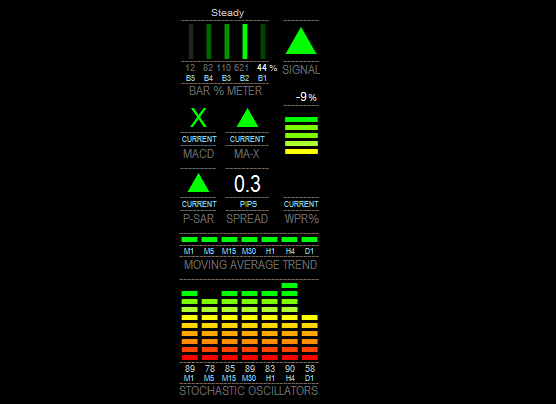Screen dimensions: 556x404
Task: Click the 'Steady' status text
Action: pyautogui.click(x=228, y=13)
